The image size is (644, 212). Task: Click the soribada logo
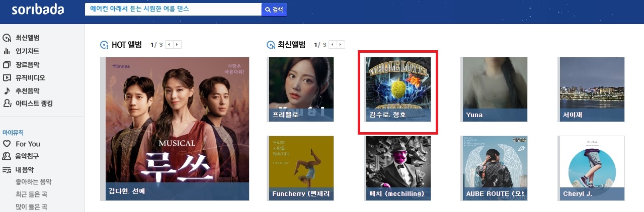(x=38, y=10)
